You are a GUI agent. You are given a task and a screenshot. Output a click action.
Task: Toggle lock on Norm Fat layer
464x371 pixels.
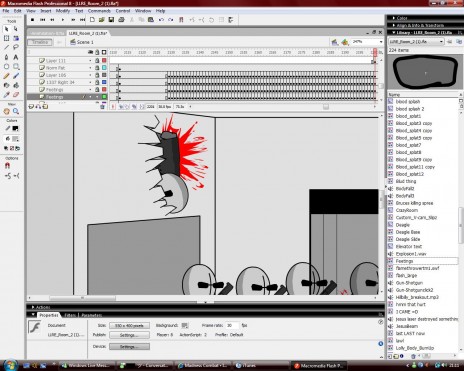97,68
